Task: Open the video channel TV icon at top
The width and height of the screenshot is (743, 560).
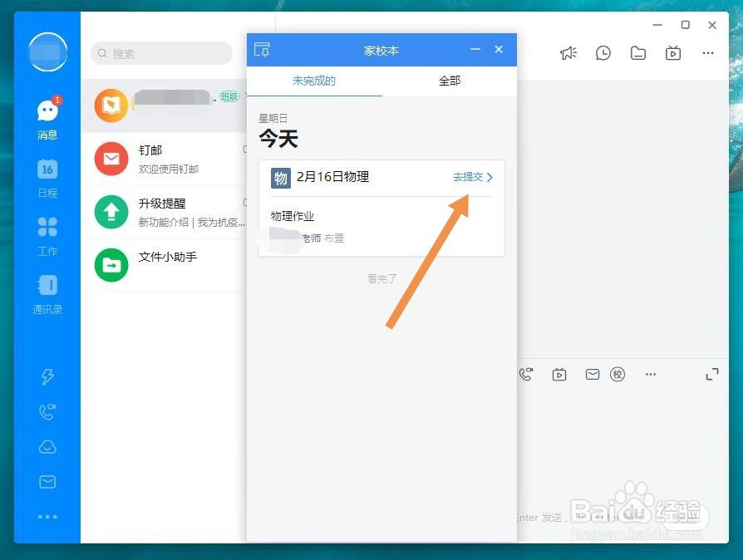Action: tap(673, 52)
